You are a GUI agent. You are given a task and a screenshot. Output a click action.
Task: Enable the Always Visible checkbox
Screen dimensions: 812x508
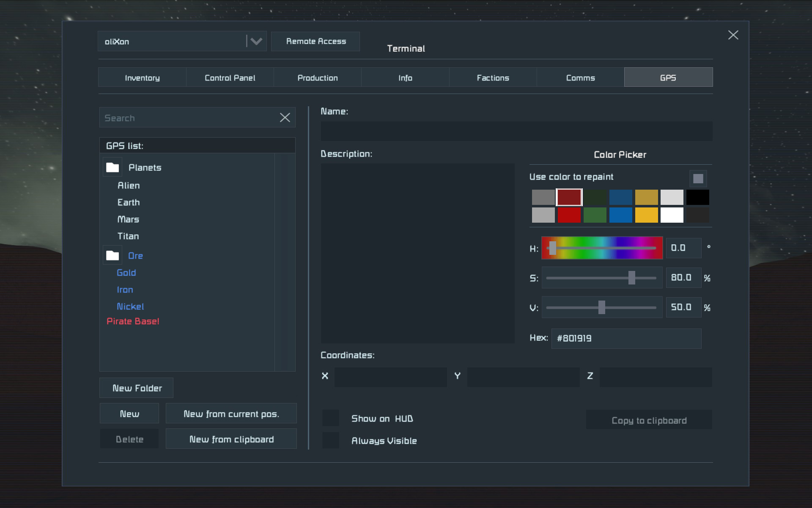pyautogui.click(x=331, y=441)
